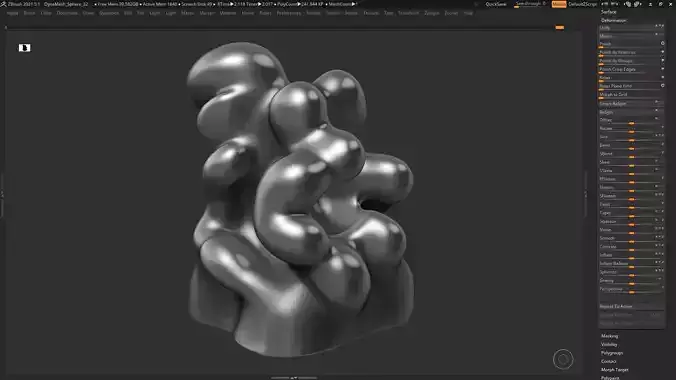Expand the Polypaint section
Image resolution: width=676 pixels, height=380 pixels.
pyautogui.click(x=610, y=378)
